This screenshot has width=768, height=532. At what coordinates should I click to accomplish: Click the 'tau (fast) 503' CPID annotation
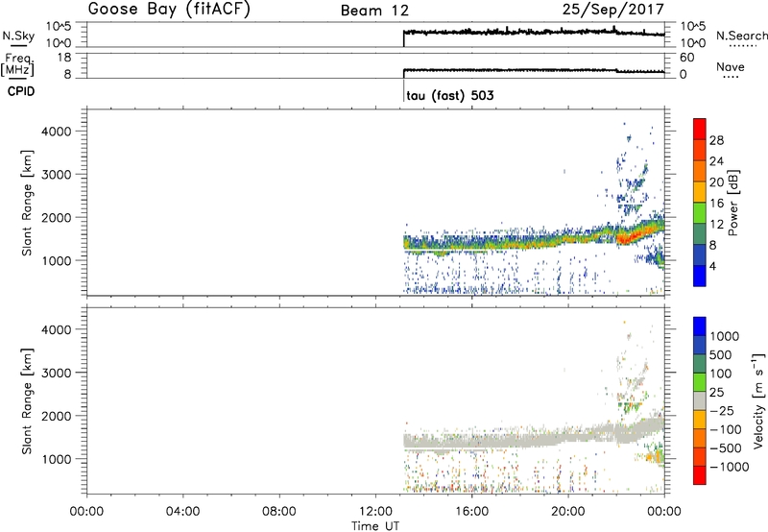pyautogui.click(x=450, y=95)
